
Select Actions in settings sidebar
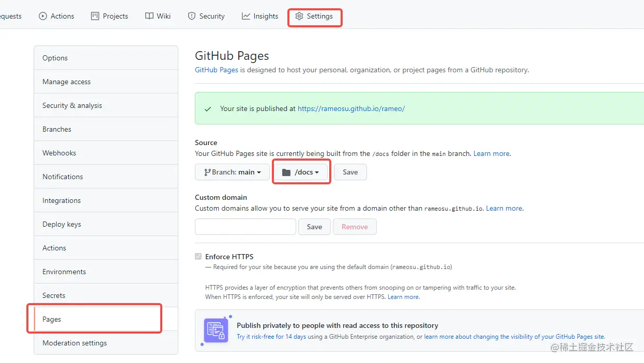point(106,248)
